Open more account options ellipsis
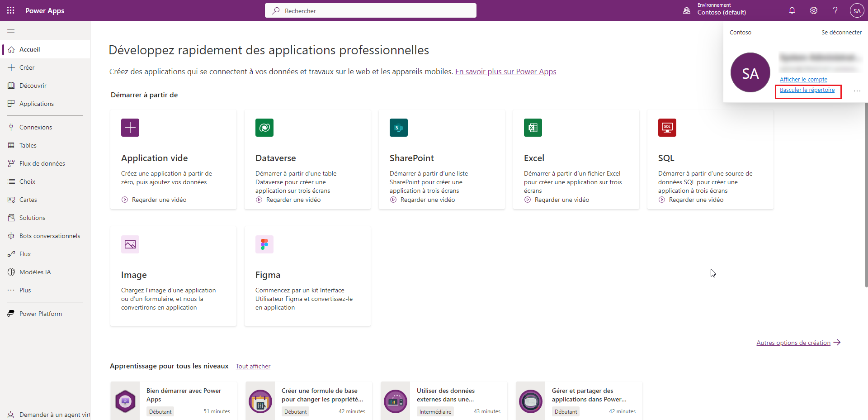 [x=857, y=91]
